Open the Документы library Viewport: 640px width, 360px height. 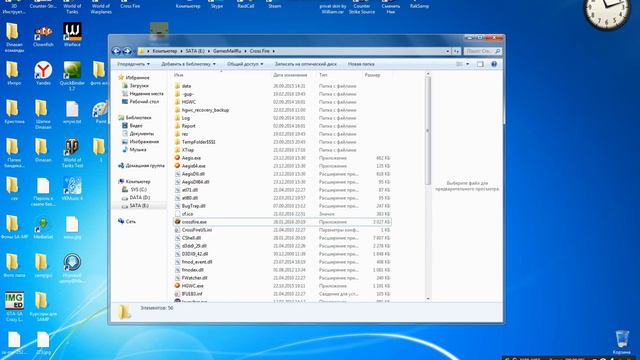pos(141,133)
